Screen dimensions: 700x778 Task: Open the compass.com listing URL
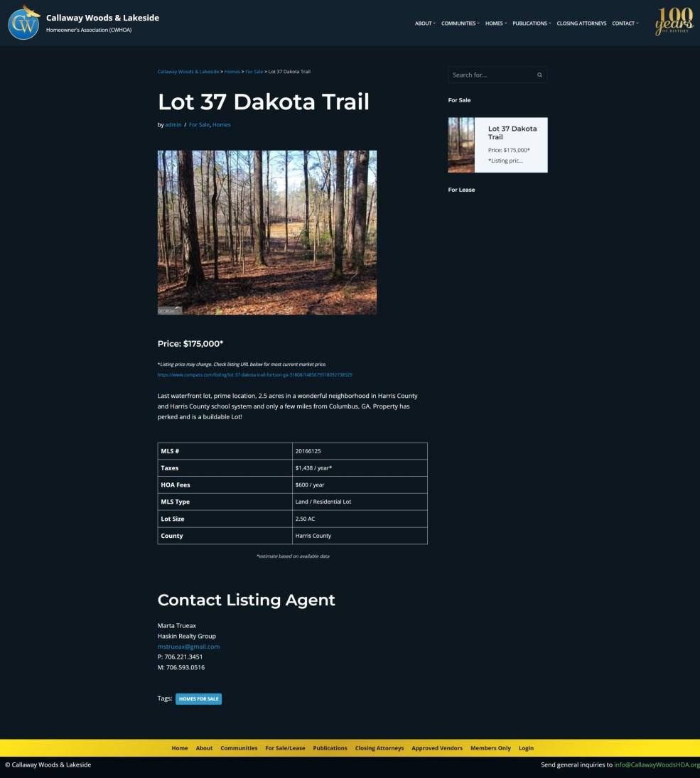point(254,374)
